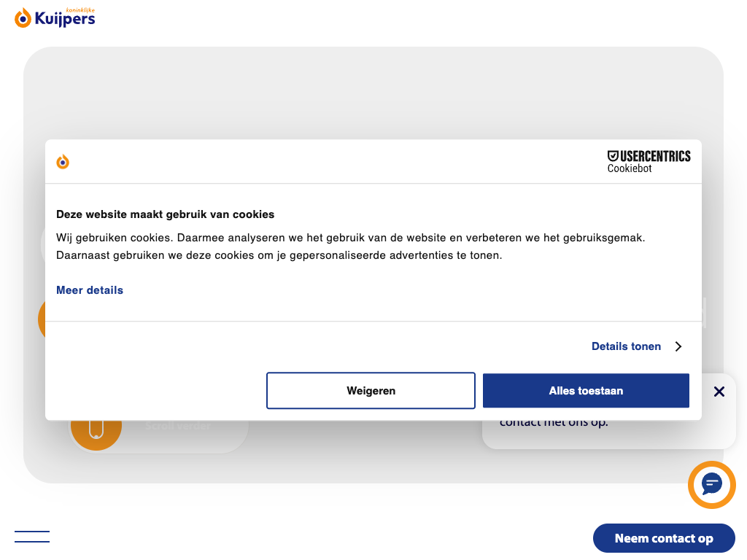Image resolution: width=747 pixels, height=560 pixels.
Task: Click the orange scroll mouse icon
Action: [96, 427]
